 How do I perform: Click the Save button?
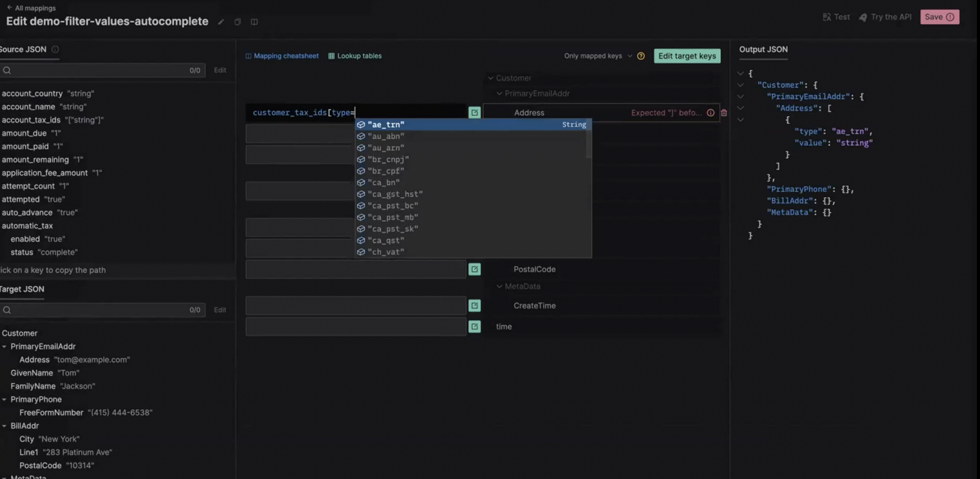coord(939,17)
